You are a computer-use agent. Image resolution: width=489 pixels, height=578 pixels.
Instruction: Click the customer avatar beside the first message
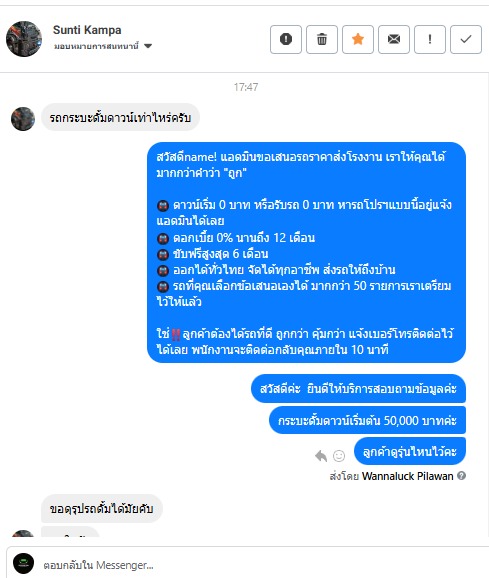(x=23, y=119)
